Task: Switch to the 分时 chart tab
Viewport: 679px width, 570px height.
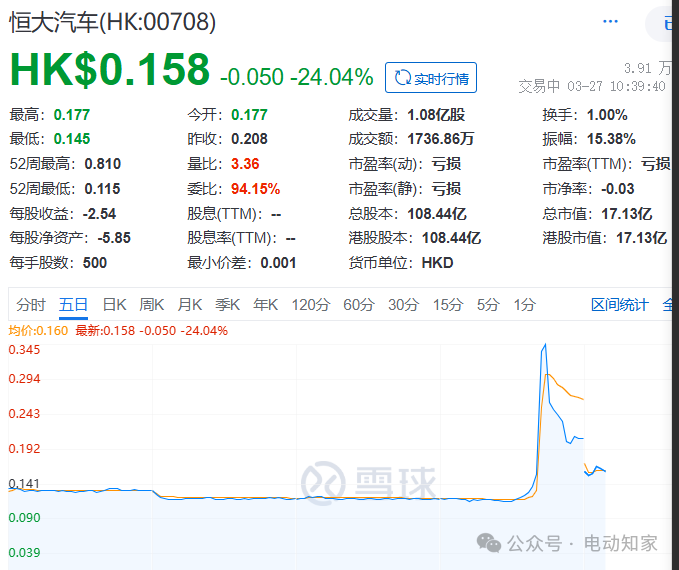Action: click(31, 305)
